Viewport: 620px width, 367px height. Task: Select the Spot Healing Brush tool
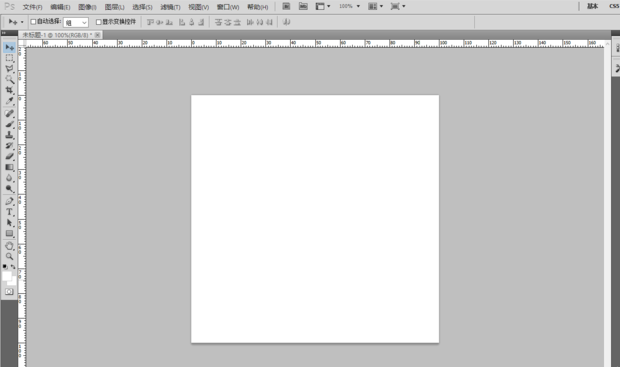coord(9,114)
